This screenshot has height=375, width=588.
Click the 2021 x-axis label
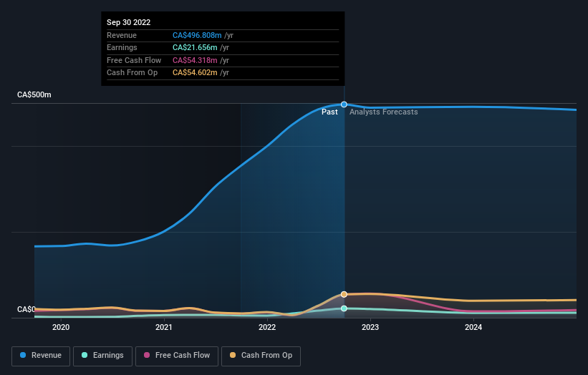point(164,327)
